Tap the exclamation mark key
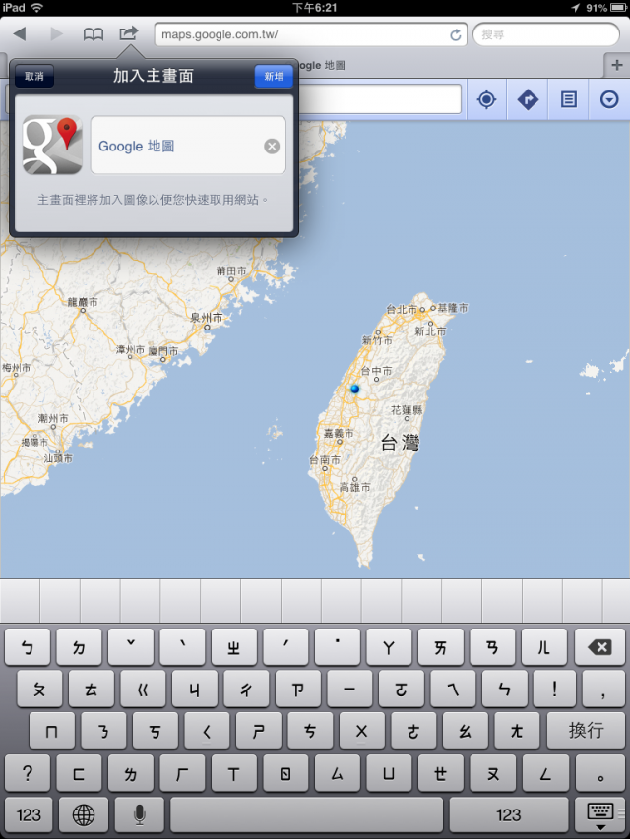Screen dimensions: 630x840 click(x=555, y=689)
